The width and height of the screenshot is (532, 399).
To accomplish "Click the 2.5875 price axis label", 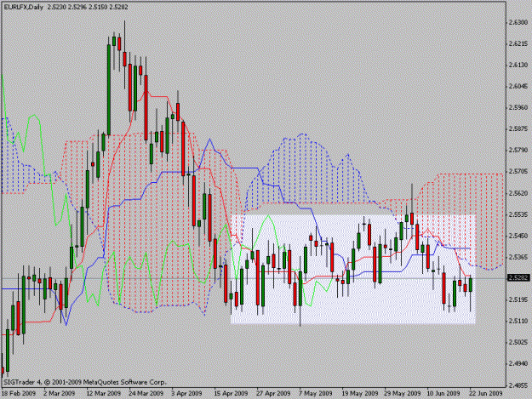I will pyautogui.click(x=518, y=128).
